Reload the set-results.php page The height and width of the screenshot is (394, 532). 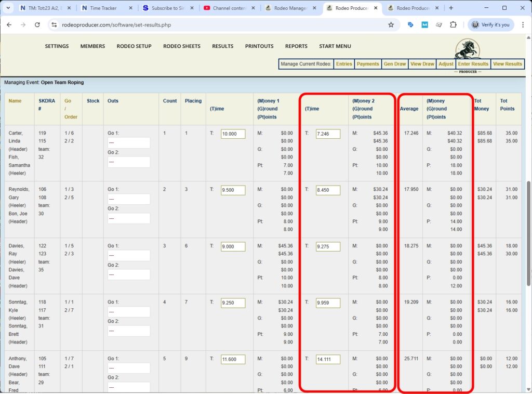click(36, 24)
